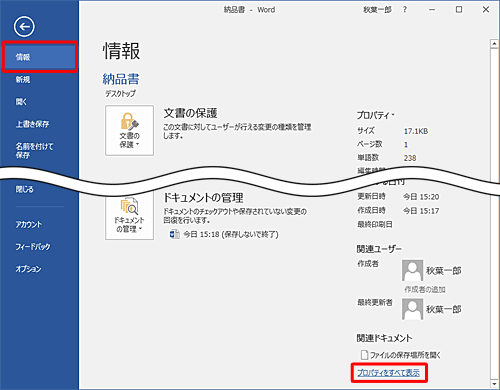Click 作成者の追加 field
Screen dimensions: 500x390
(x=425, y=289)
